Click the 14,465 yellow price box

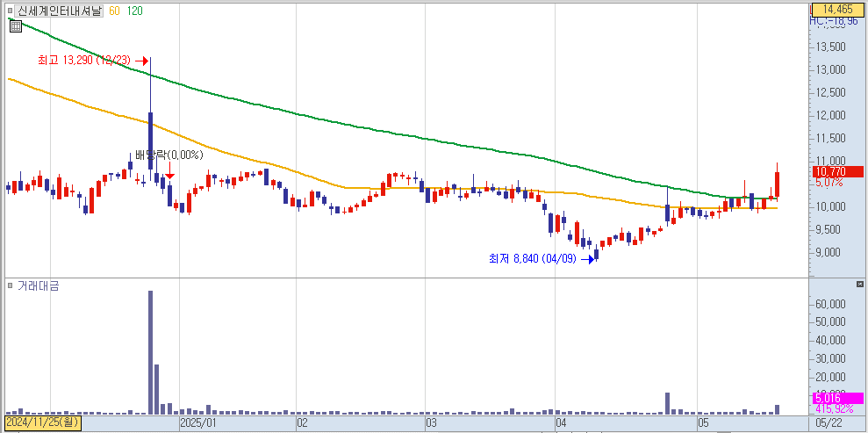837,9
